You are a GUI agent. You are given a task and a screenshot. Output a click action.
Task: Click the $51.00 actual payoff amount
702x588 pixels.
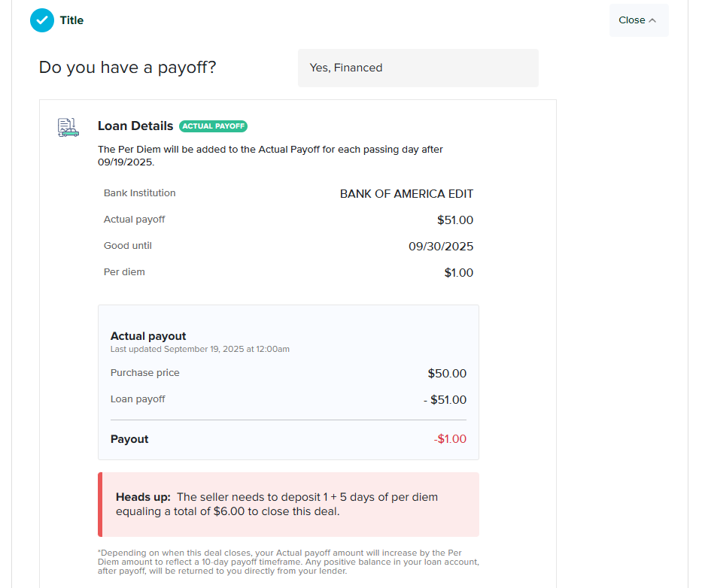click(x=455, y=220)
